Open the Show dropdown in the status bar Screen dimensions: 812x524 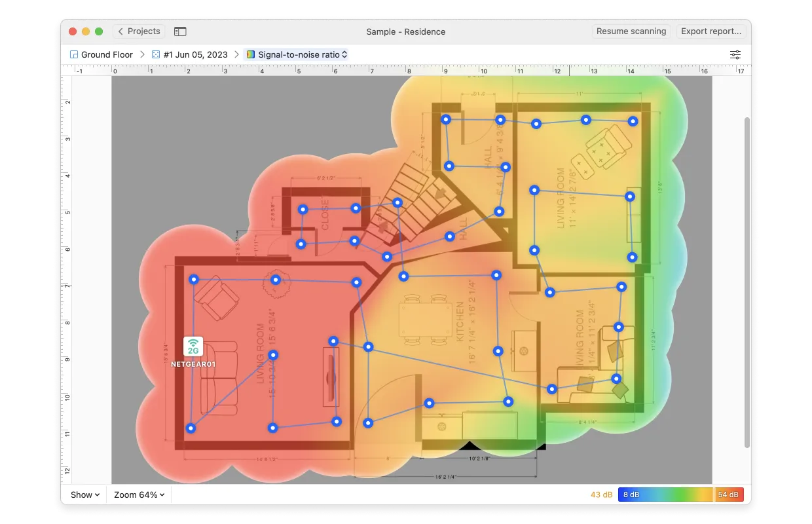(84, 495)
